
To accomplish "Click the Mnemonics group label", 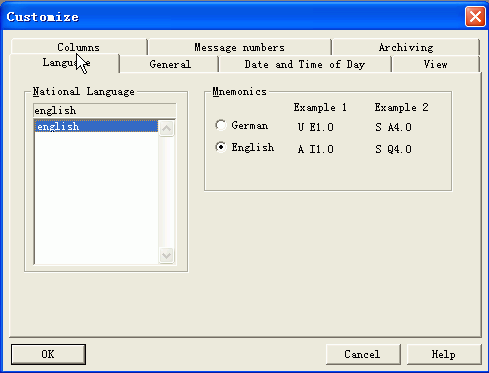I will pos(240,91).
